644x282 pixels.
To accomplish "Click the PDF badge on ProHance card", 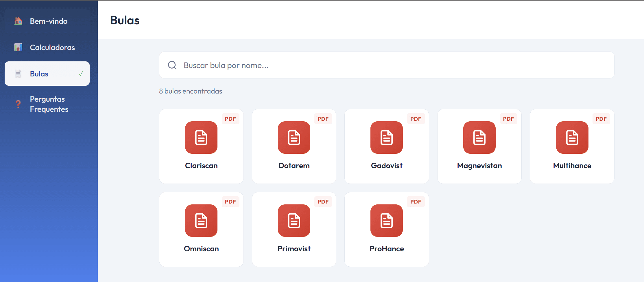I will tap(416, 202).
